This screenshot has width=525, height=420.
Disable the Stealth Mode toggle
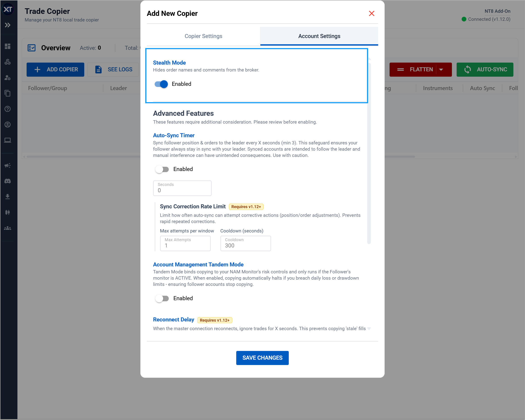pyautogui.click(x=161, y=84)
